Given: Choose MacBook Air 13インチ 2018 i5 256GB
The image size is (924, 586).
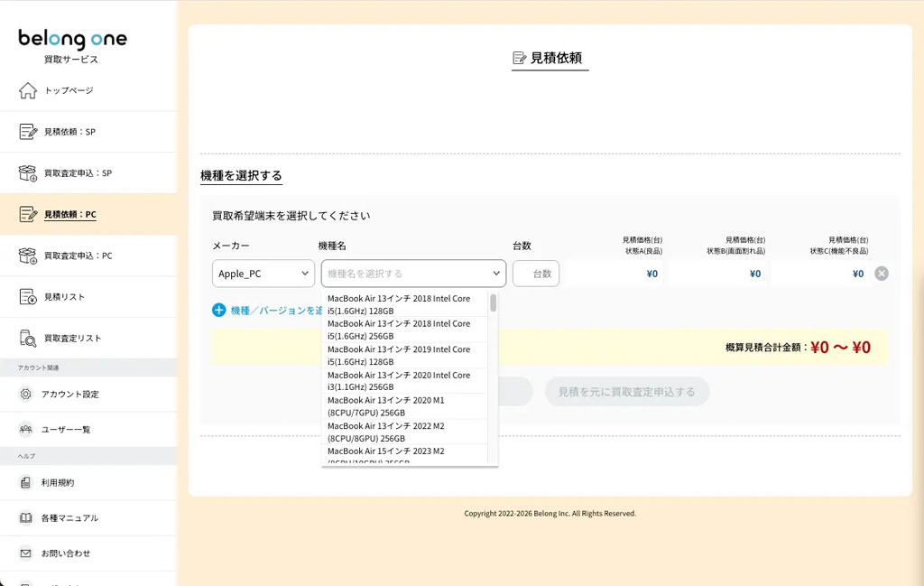Looking at the screenshot, I should click(x=404, y=330).
